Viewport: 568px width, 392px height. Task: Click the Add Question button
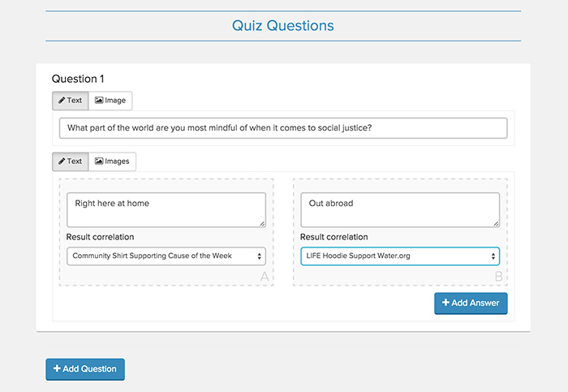click(85, 369)
